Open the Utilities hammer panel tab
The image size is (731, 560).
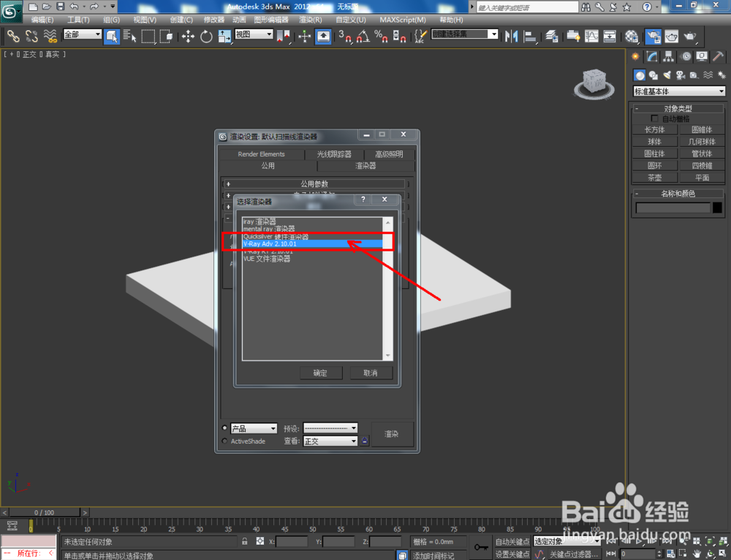point(718,56)
